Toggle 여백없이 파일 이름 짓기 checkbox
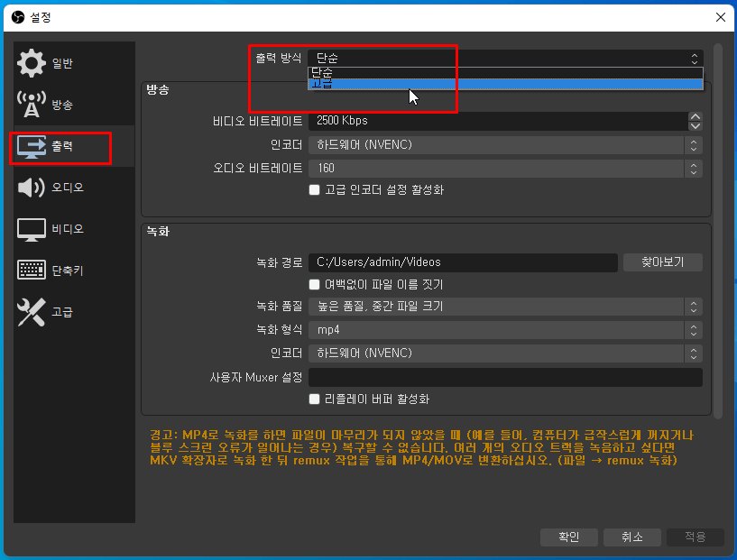The height and width of the screenshot is (560, 737). click(315, 284)
